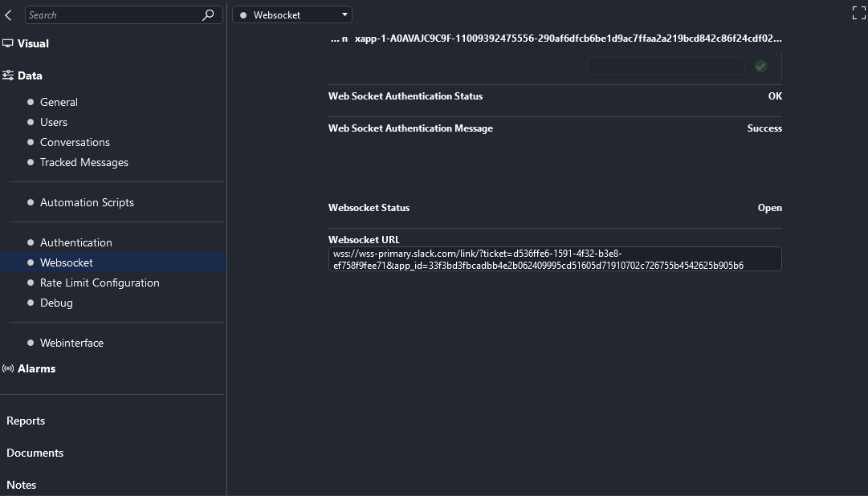Select the Users page
The height and width of the screenshot is (496, 868).
click(54, 122)
